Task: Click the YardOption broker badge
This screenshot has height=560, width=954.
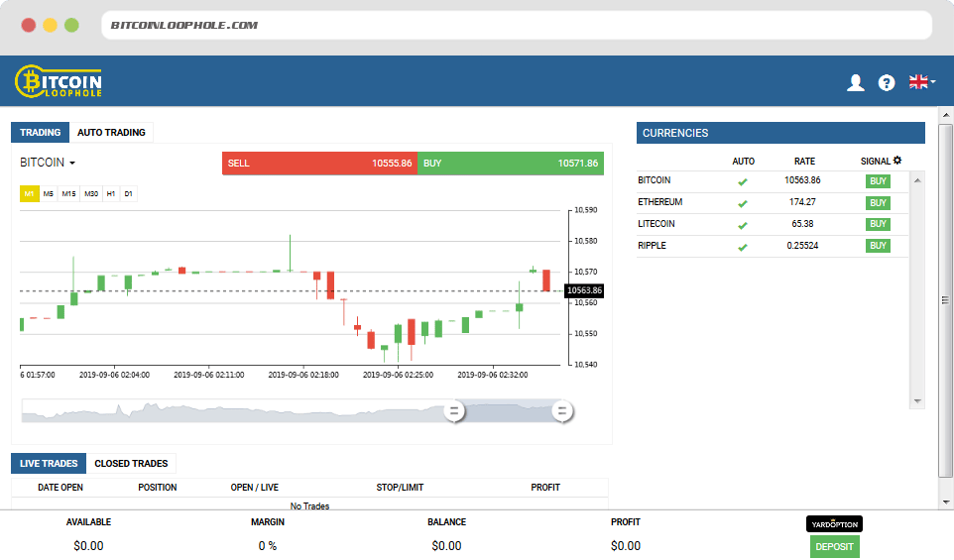Action: point(834,524)
